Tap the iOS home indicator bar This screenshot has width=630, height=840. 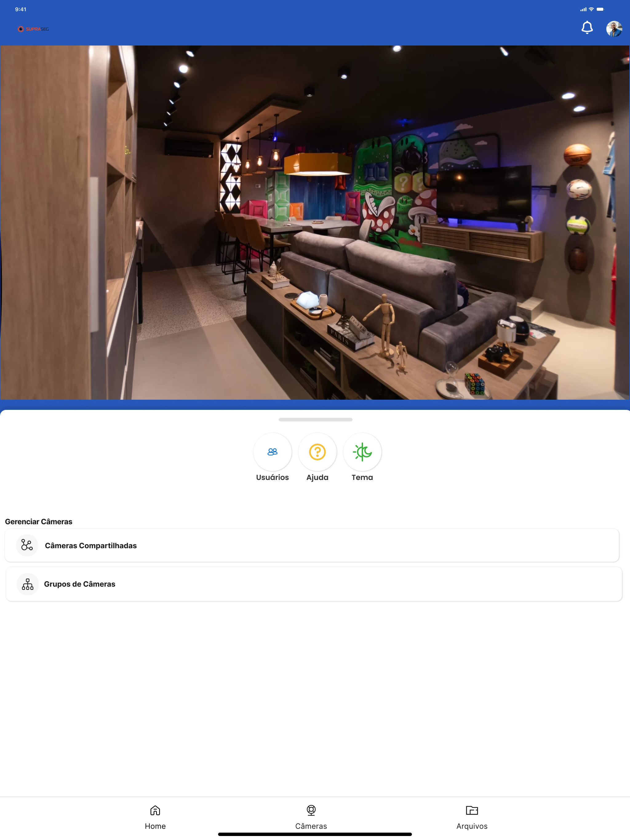click(315, 834)
